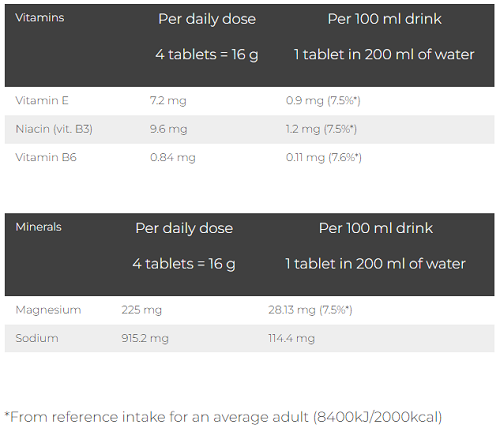Image resolution: width=500 pixels, height=432 pixels.
Task: Click the Vitamins table header label
Action: 40,18
